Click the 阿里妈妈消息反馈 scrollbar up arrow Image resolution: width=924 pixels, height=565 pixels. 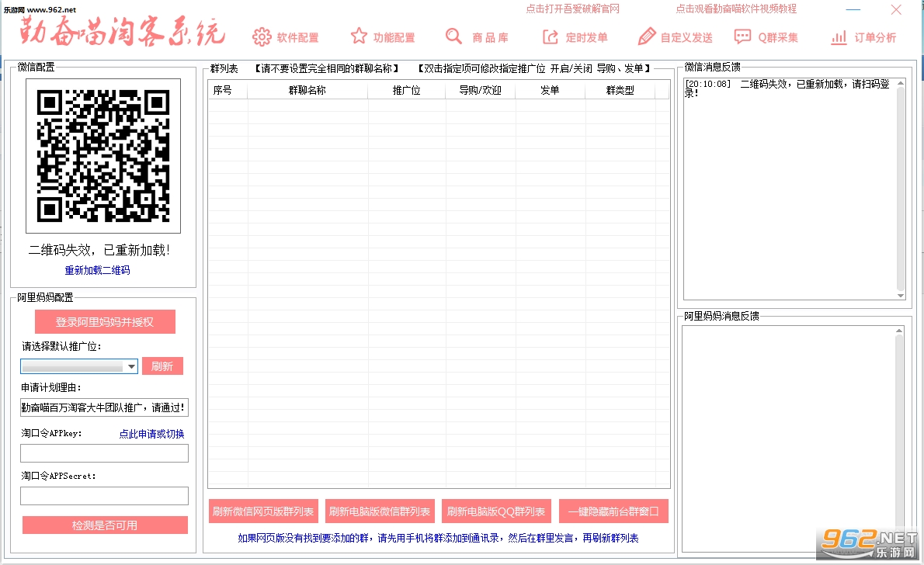pyautogui.click(x=898, y=331)
